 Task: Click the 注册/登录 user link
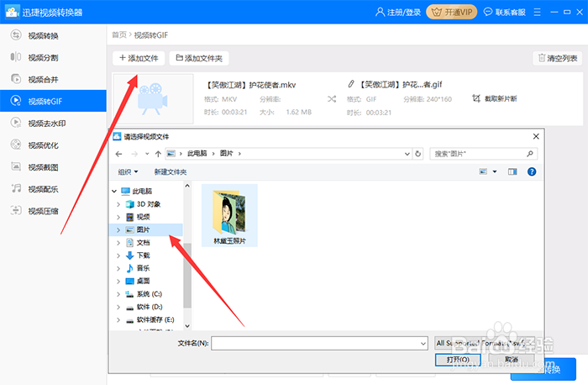(x=398, y=13)
